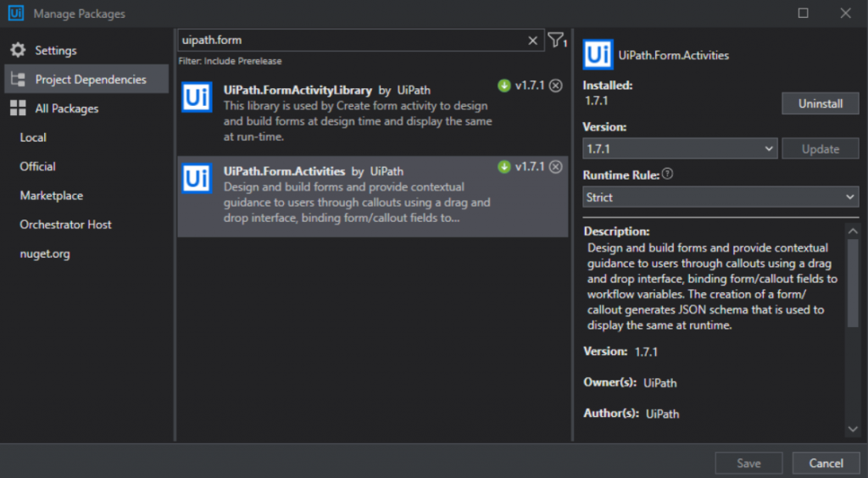Click the Uninstall button

click(x=820, y=103)
